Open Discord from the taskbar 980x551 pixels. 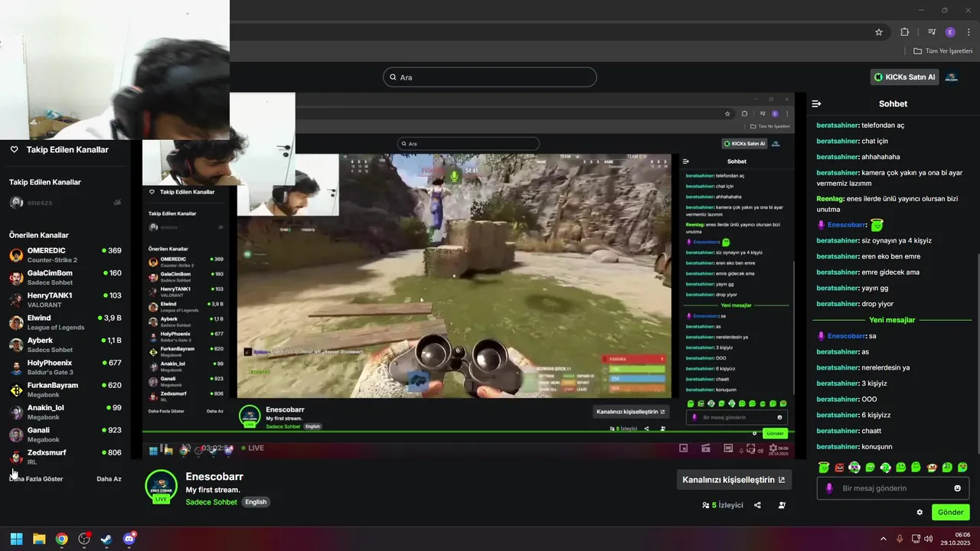129,539
